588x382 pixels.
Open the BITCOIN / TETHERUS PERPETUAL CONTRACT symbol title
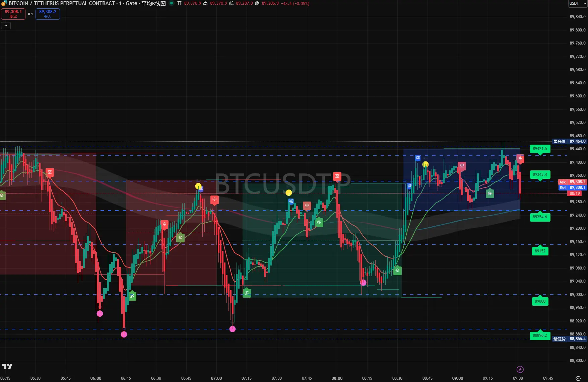(62, 3)
